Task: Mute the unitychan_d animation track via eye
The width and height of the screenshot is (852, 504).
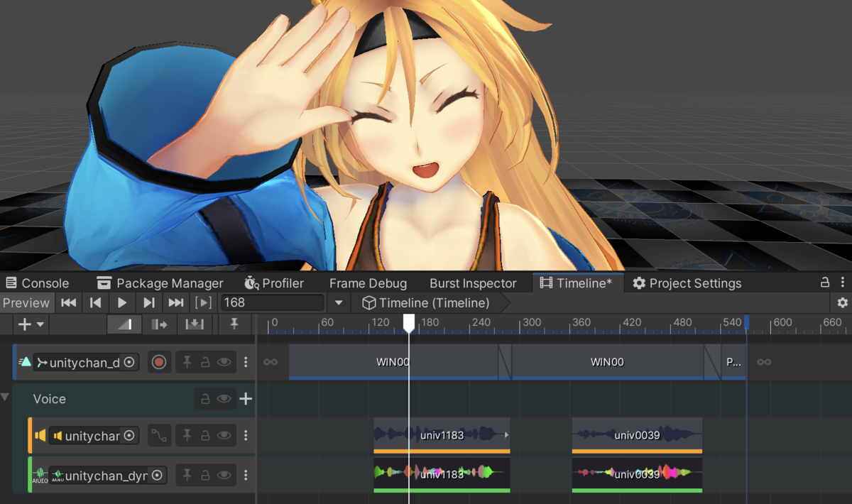Action: [224, 362]
